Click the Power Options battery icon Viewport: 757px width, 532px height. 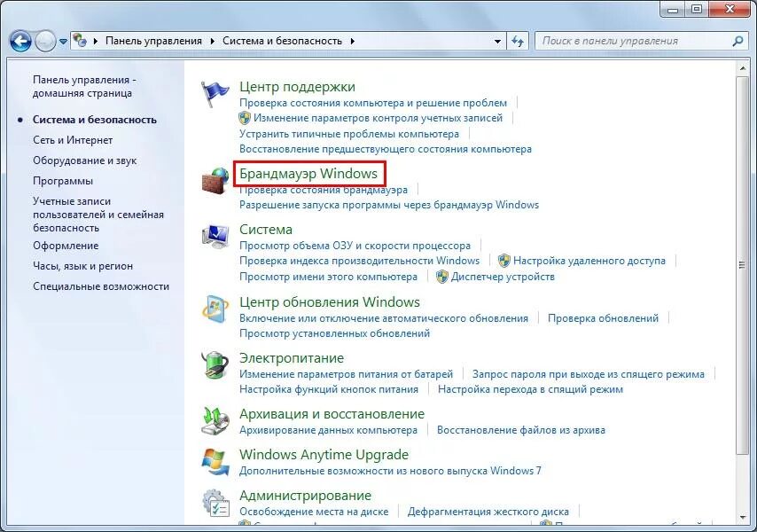click(215, 365)
